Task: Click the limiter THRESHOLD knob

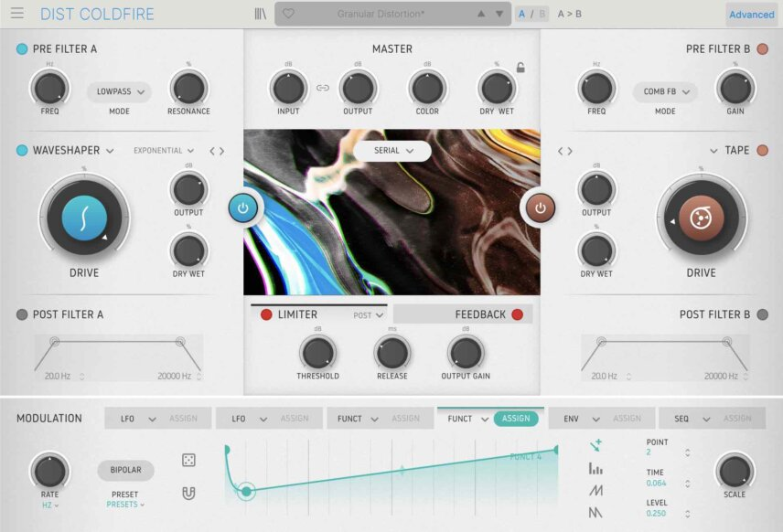Action: 317,354
